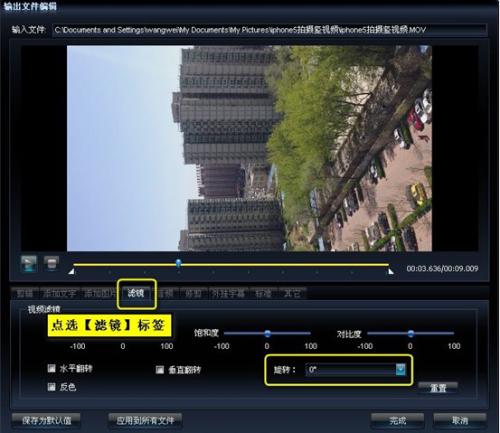Click the 取消 cancel button
500x433 pixels.
click(x=460, y=420)
